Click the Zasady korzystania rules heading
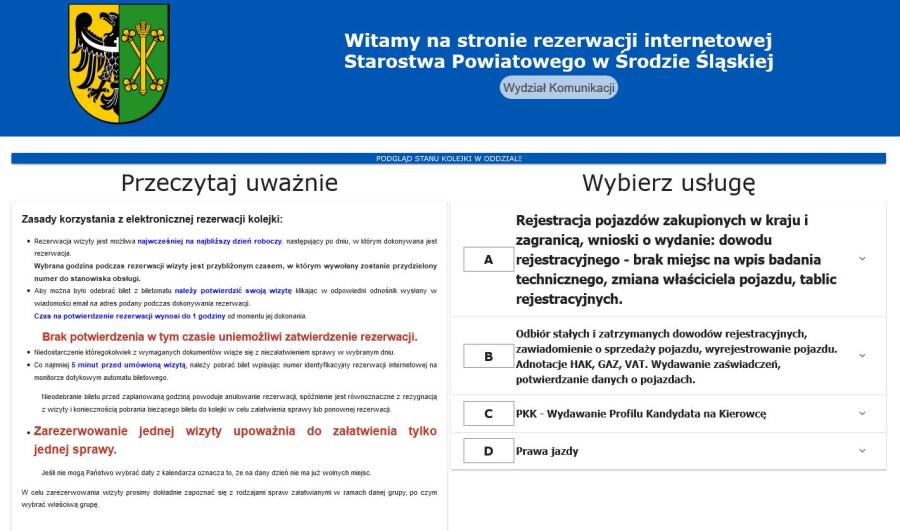 [x=152, y=219]
